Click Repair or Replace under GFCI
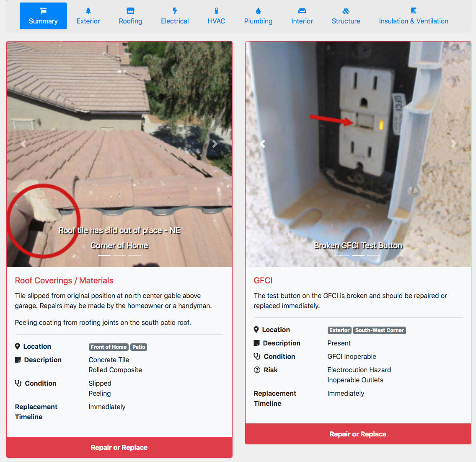Viewport: 476px width, 462px height. pyautogui.click(x=358, y=434)
